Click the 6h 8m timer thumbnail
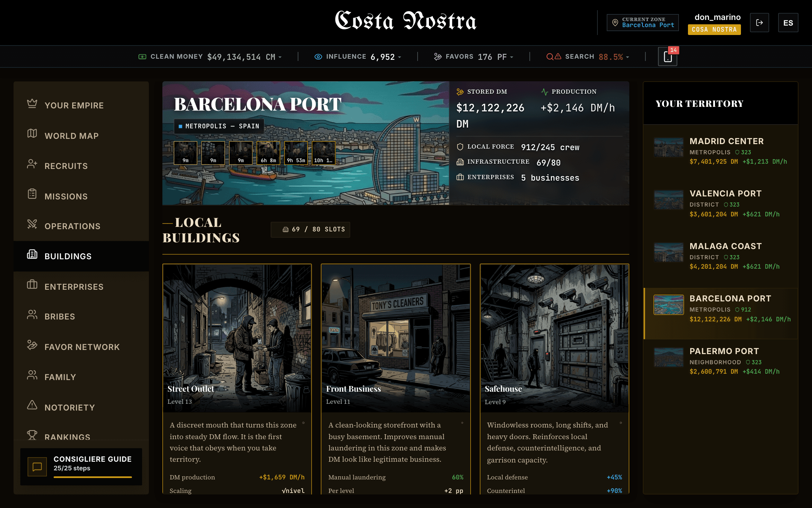The width and height of the screenshot is (812, 508). 268,153
